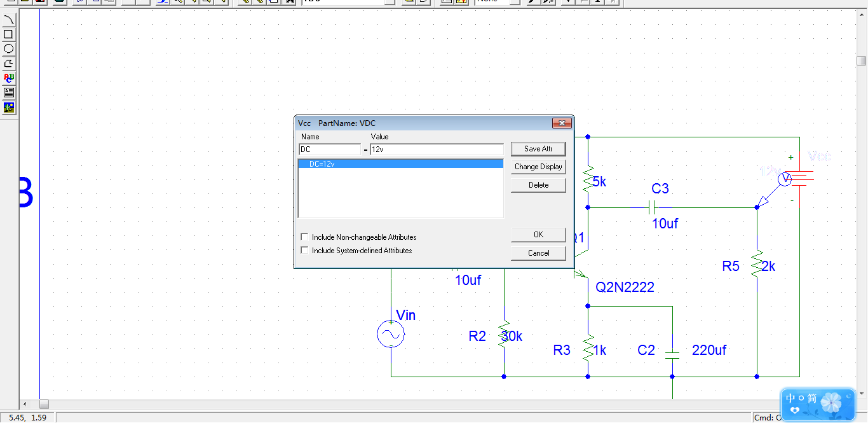Select the DC=12v attribute list entry
Viewport: 868px width, 423px height.
400,164
